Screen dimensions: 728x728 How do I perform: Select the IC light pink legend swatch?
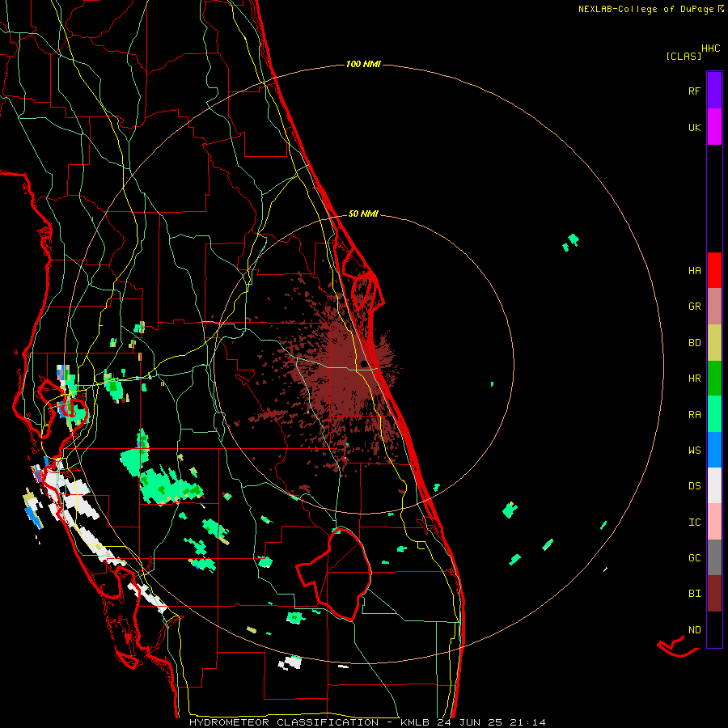point(714,522)
